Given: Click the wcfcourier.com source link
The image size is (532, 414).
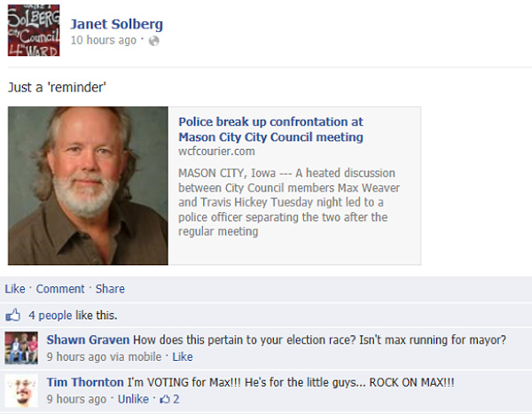Looking at the screenshot, I should click(x=217, y=153).
